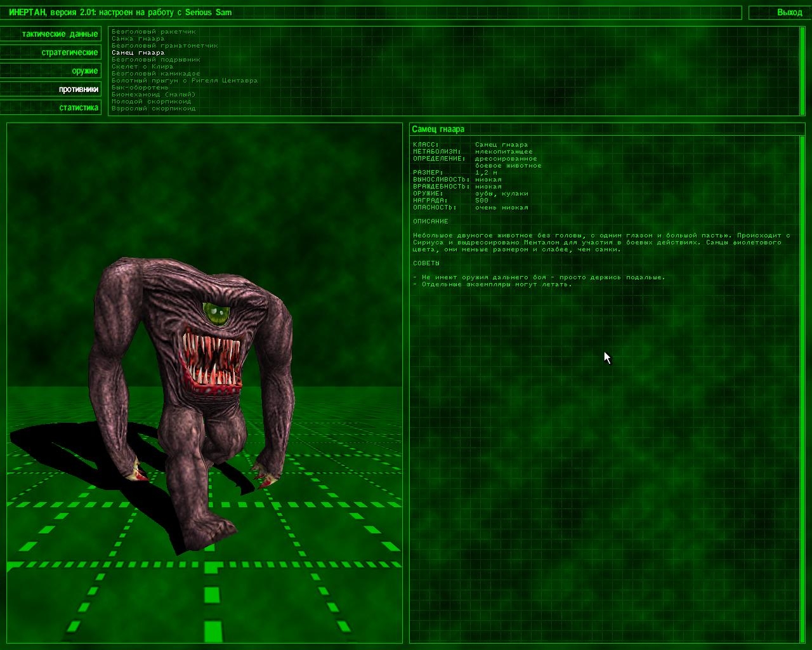Click the enemy list scrollbar
The height and width of the screenshot is (650, 812).
pyautogui.click(x=802, y=70)
